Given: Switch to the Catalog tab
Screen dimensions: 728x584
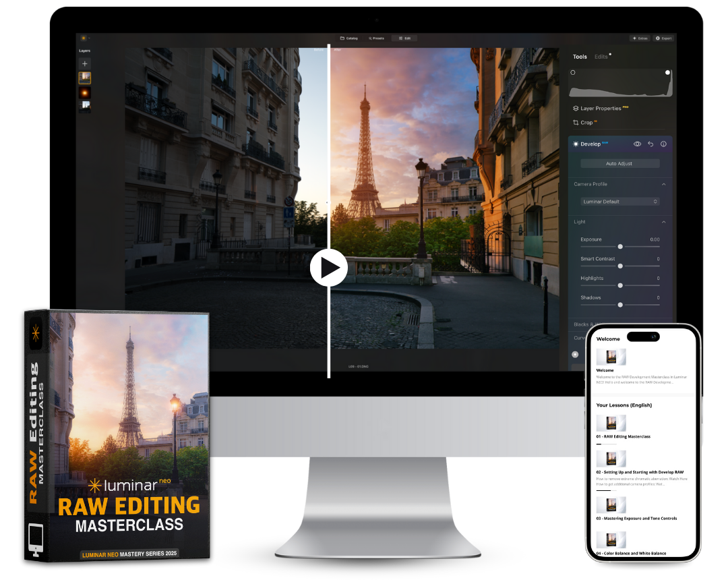Looking at the screenshot, I should pyautogui.click(x=349, y=38).
